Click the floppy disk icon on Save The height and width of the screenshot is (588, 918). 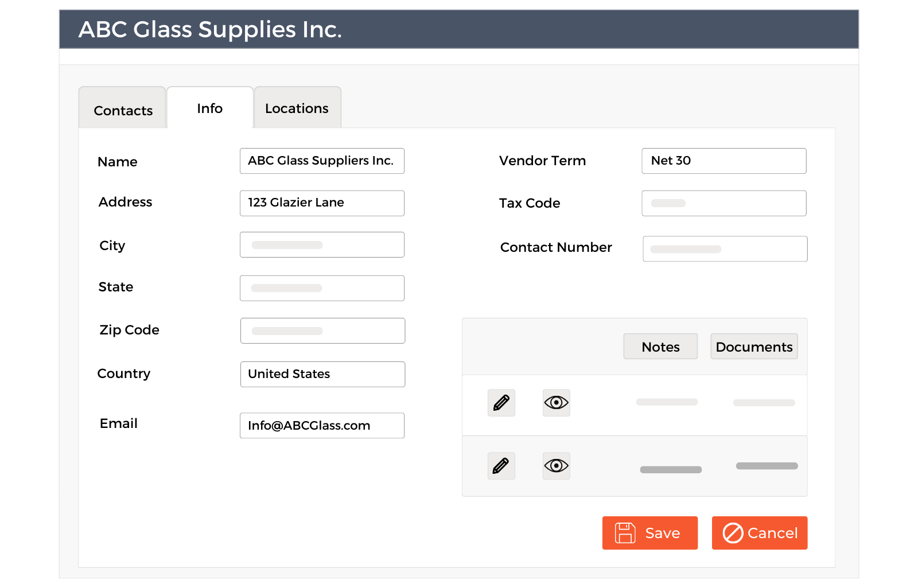625,533
